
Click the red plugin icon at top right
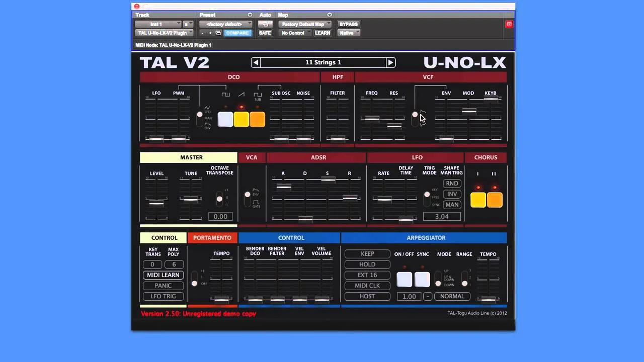(509, 24)
